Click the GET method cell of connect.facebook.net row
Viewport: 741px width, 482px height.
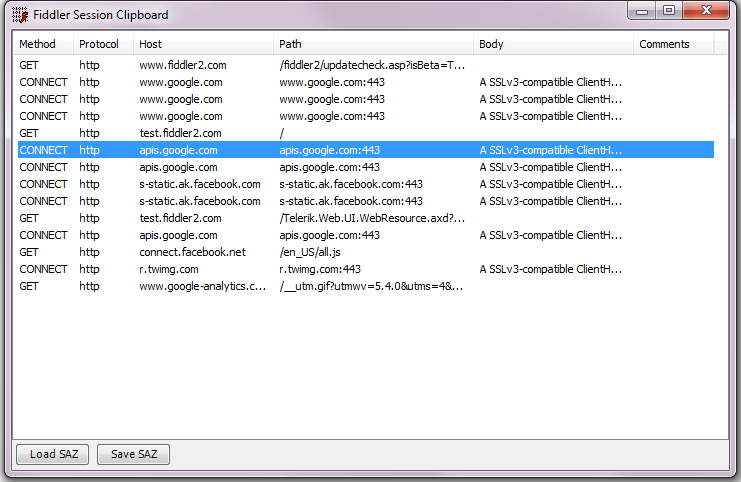[x=29, y=252]
